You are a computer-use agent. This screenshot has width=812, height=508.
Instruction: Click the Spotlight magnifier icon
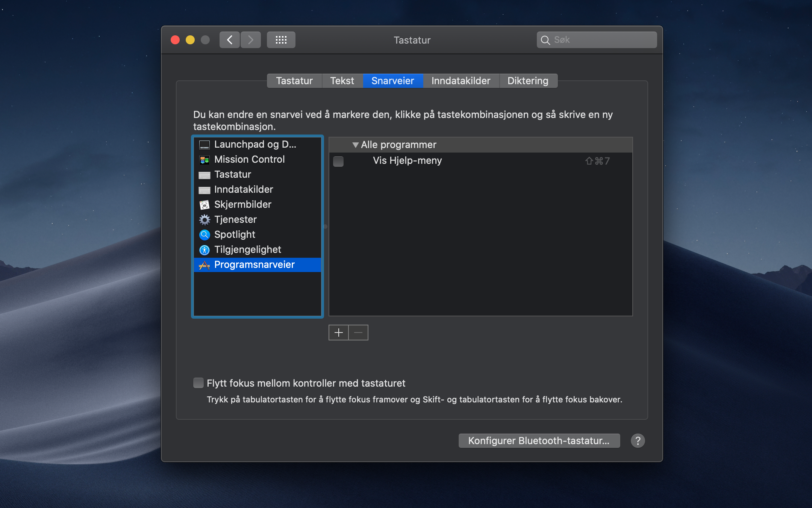pyautogui.click(x=204, y=235)
